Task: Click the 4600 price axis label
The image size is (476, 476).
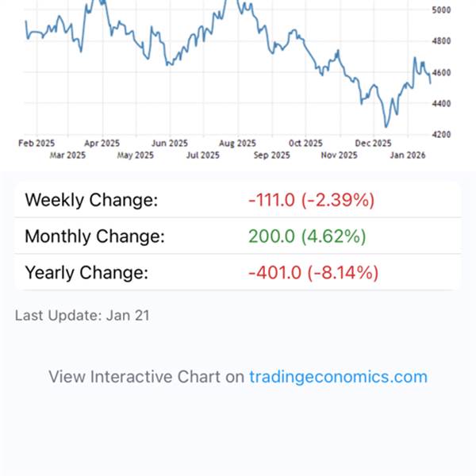Action: [442, 72]
